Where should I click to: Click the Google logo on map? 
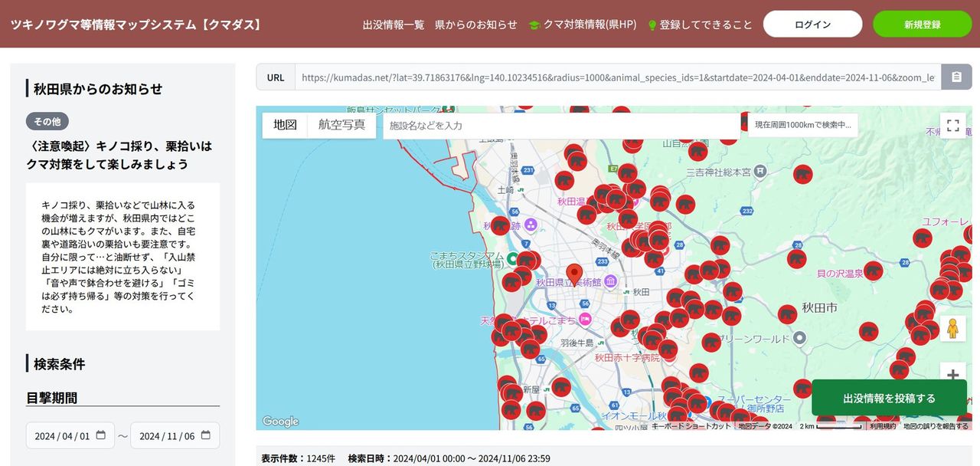point(280,422)
